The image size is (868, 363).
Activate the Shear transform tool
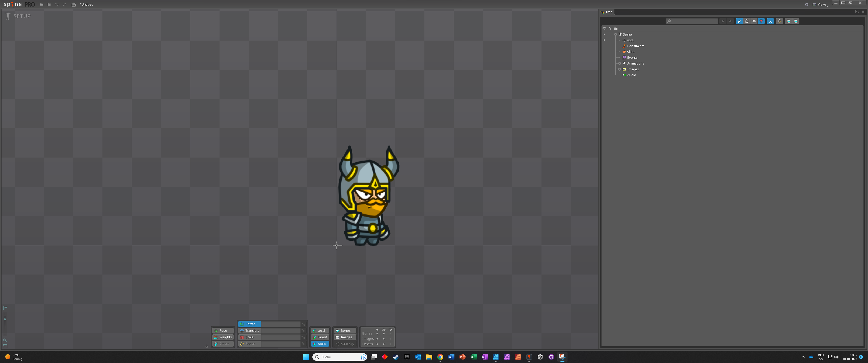point(249,344)
